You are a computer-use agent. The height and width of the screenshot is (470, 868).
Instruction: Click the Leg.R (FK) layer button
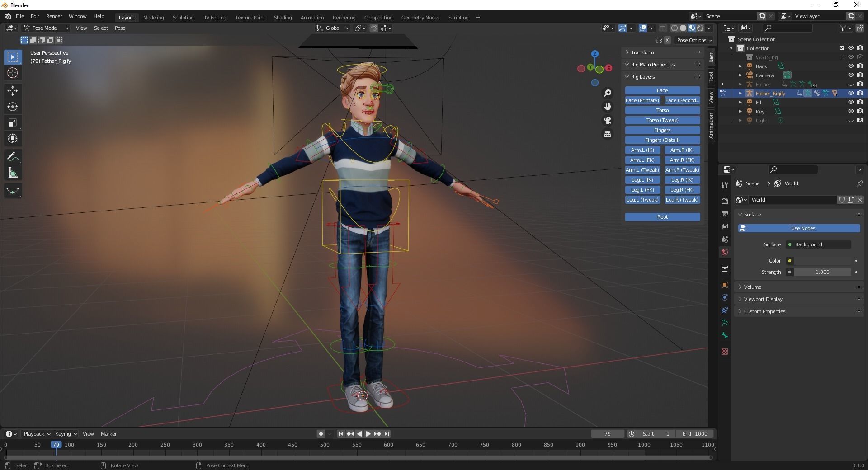coord(682,190)
